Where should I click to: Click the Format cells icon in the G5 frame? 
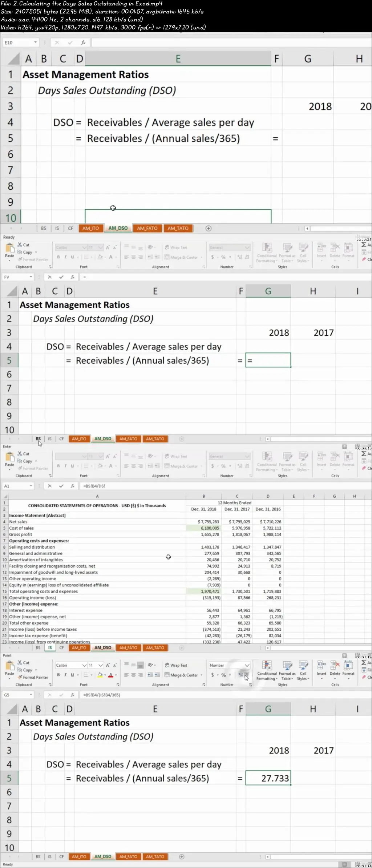(x=348, y=665)
